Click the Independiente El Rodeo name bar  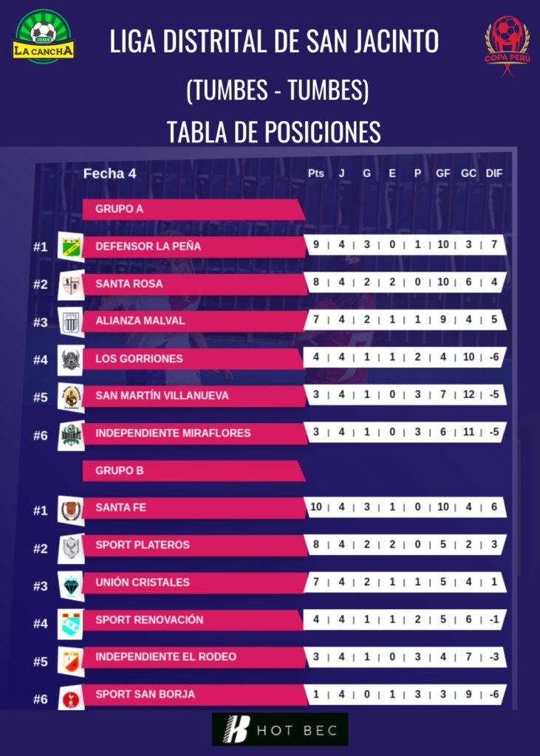(x=194, y=657)
